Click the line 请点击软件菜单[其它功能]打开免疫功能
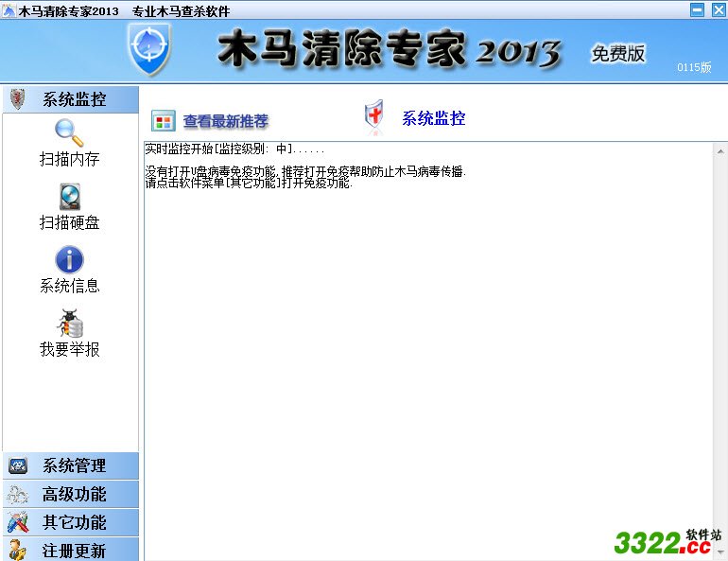The width and height of the screenshot is (728, 561). (x=249, y=183)
